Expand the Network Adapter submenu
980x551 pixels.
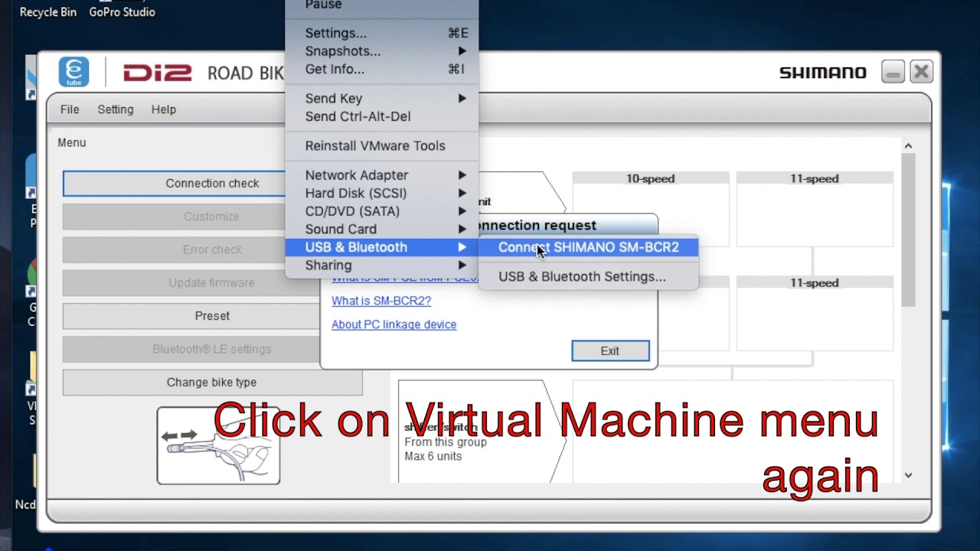tap(381, 175)
